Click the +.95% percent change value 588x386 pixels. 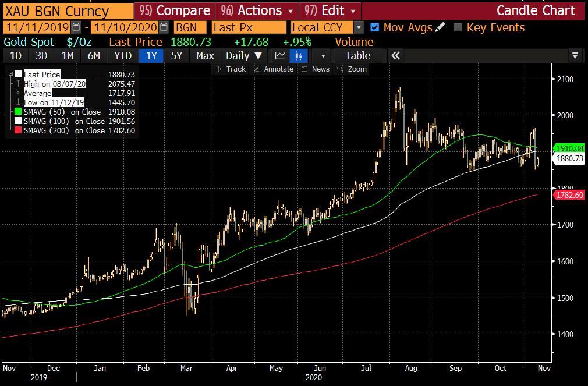[297, 42]
